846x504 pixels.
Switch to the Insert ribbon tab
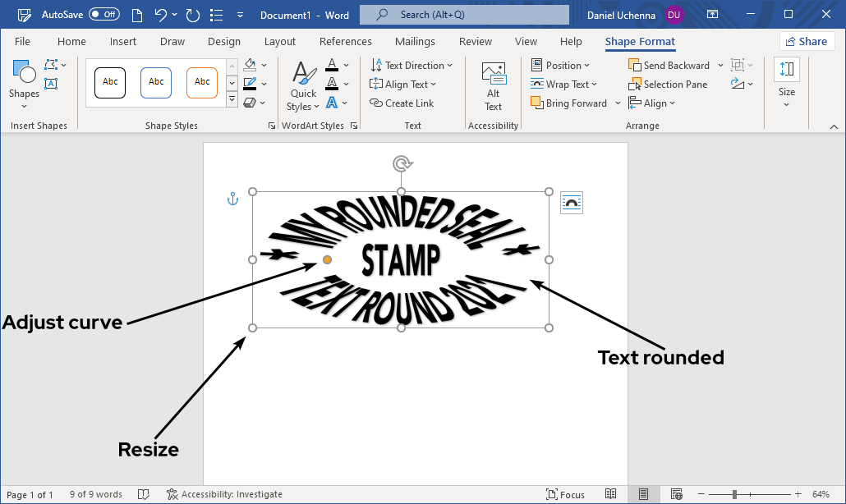122,41
